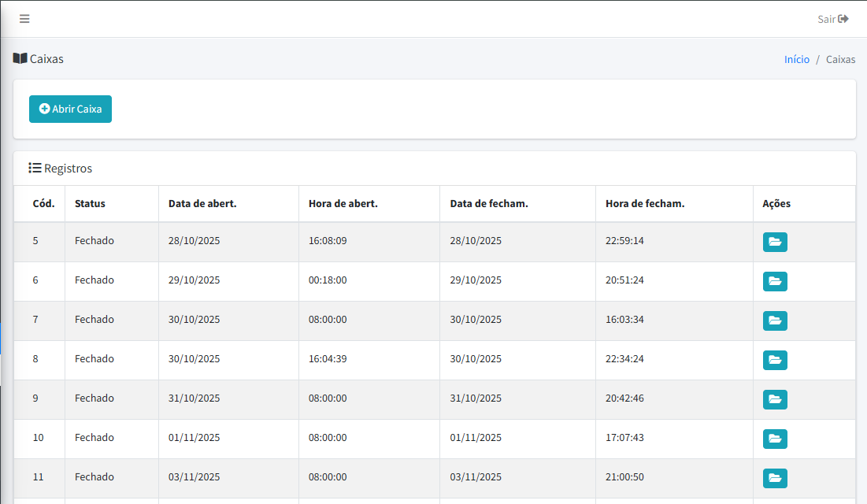Open the folder action for caixa 7

(775, 321)
